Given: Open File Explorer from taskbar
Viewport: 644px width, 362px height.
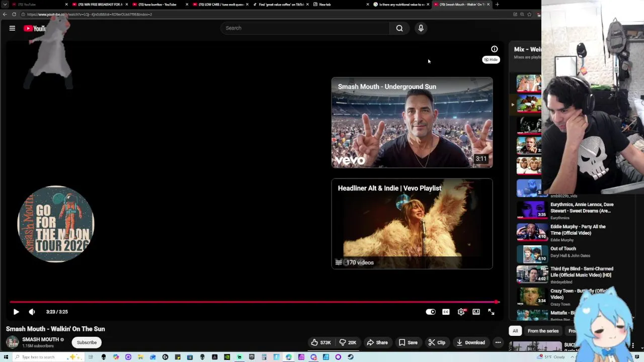Looking at the screenshot, I should pos(140,357).
